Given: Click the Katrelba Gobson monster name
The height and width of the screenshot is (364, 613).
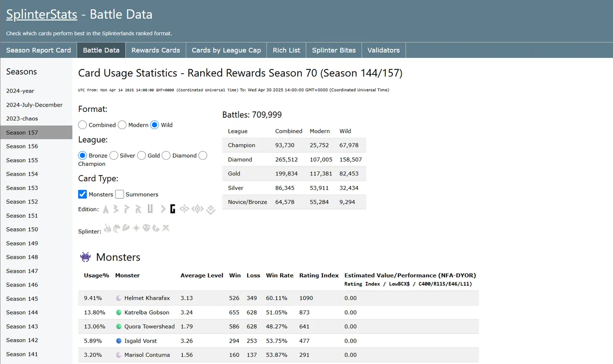Looking at the screenshot, I should tap(147, 312).
